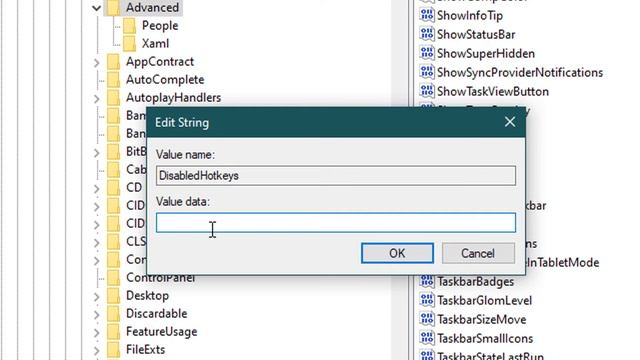Click the ShowInfoTip value icon
Screen dimensions: 640x360
coord(427,15)
